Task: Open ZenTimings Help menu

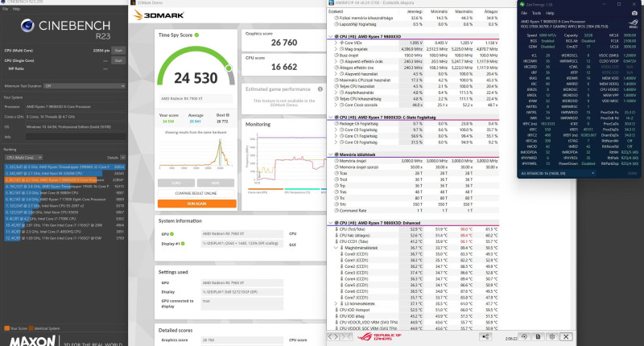Action: [x=550, y=13]
